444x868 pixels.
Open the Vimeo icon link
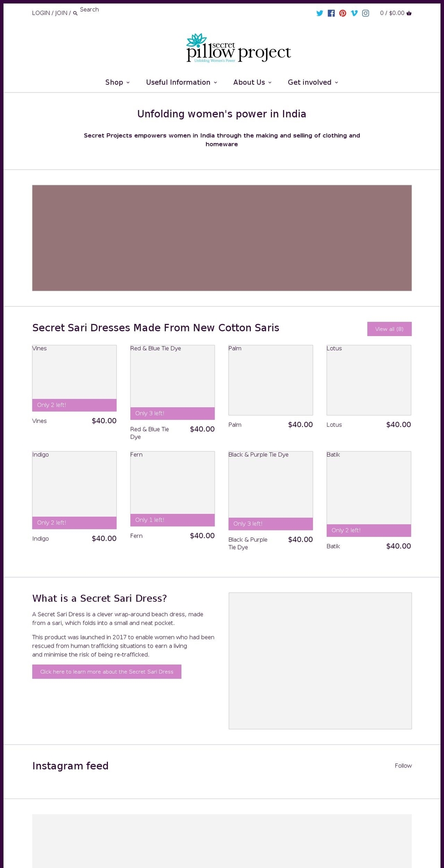click(x=354, y=13)
